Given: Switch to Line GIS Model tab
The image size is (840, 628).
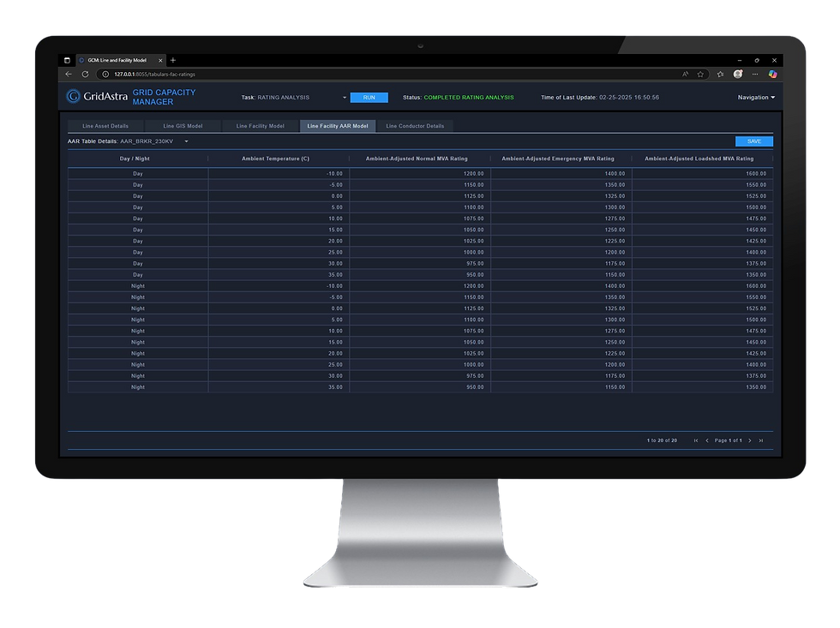Looking at the screenshot, I should (x=183, y=126).
